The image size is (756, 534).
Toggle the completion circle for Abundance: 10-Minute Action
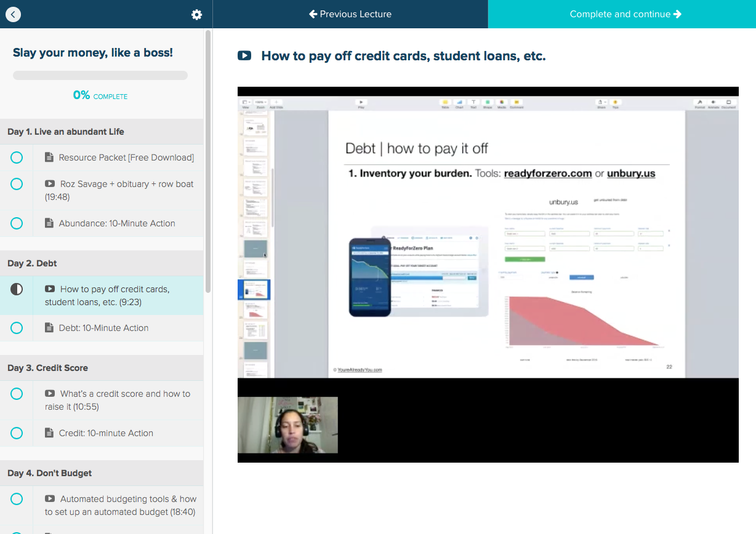(x=17, y=223)
